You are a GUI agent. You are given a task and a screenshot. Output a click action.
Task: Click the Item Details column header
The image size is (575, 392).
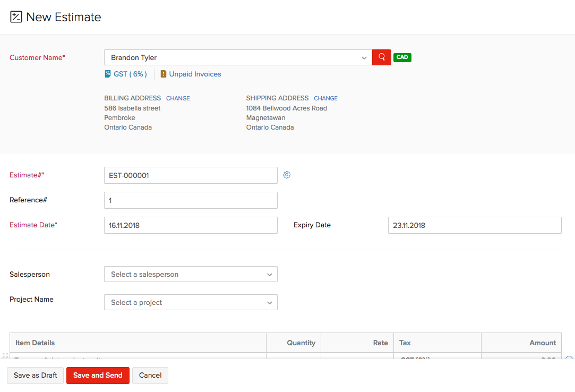point(35,343)
